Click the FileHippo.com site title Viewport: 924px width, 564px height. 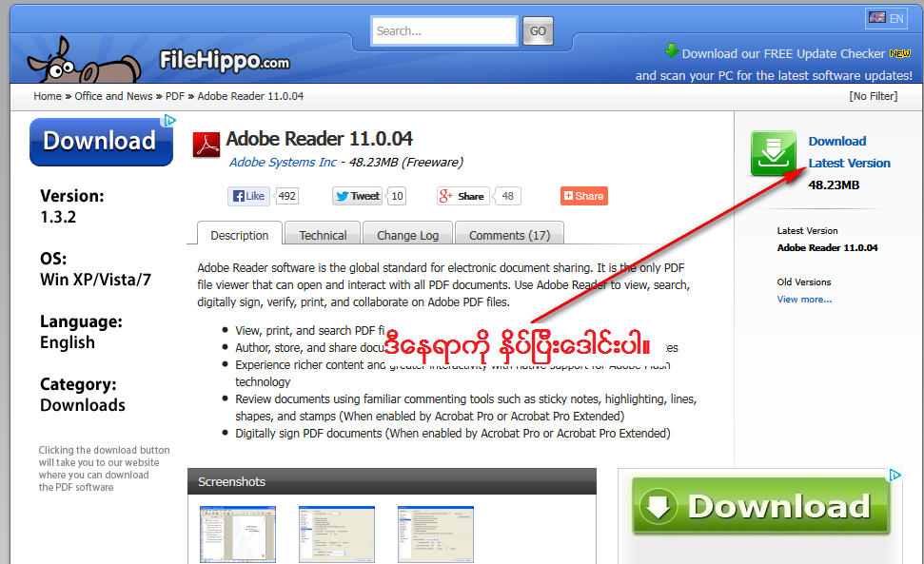tap(225, 60)
